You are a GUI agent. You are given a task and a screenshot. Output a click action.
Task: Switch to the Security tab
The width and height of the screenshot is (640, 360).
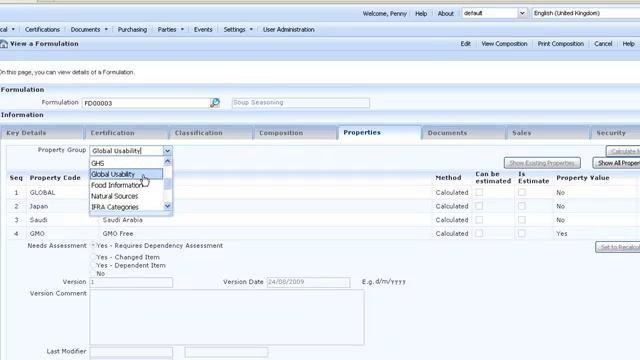coord(616,133)
